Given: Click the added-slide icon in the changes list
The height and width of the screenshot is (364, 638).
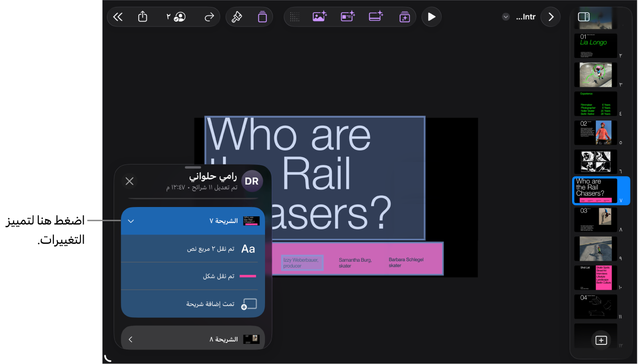Looking at the screenshot, I should pyautogui.click(x=249, y=304).
